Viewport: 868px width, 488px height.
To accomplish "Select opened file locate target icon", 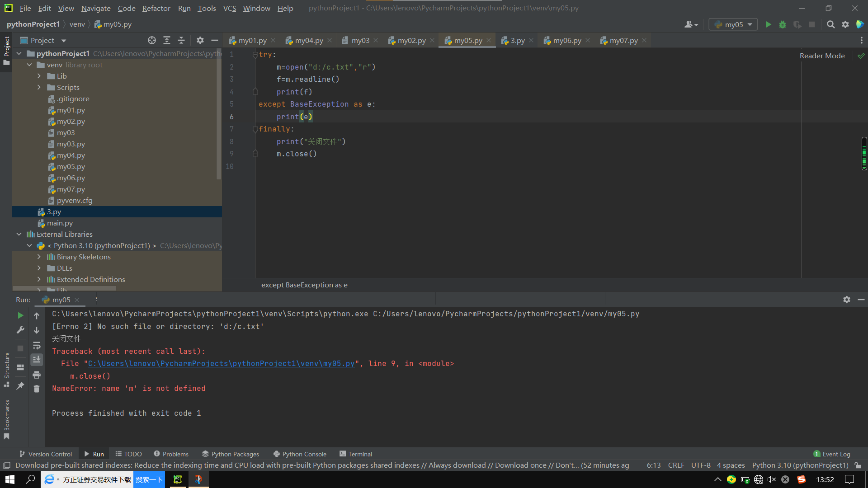I will coord(152,40).
